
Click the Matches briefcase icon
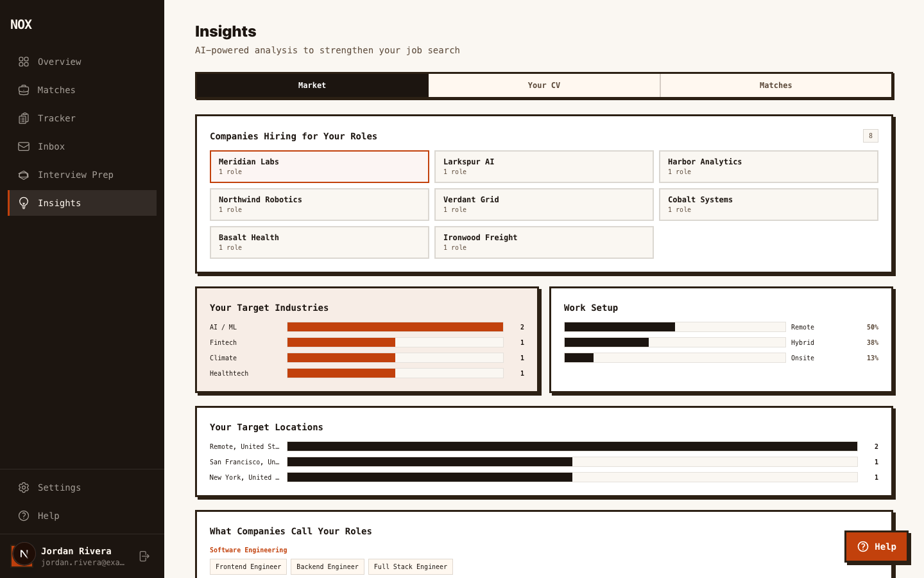coord(24,90)
